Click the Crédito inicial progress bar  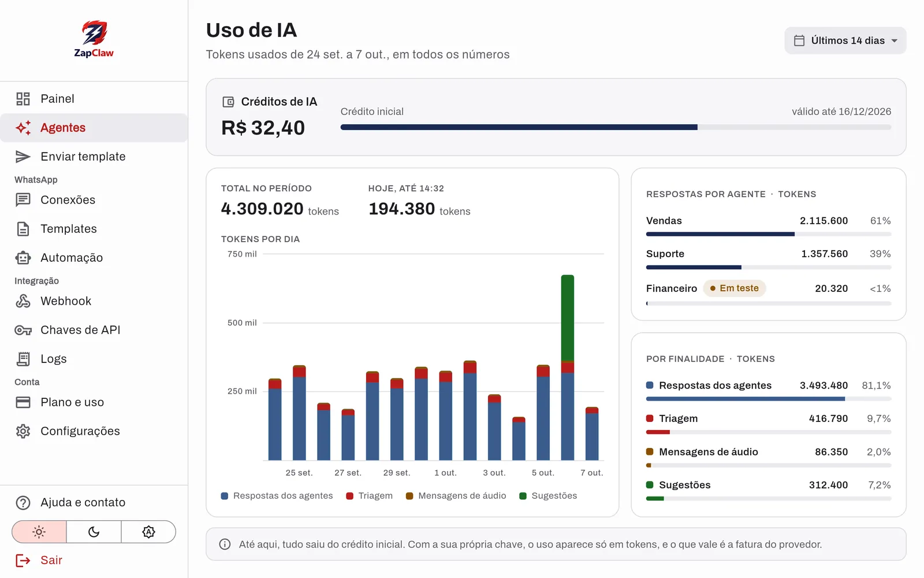click(x=616, y=127)
